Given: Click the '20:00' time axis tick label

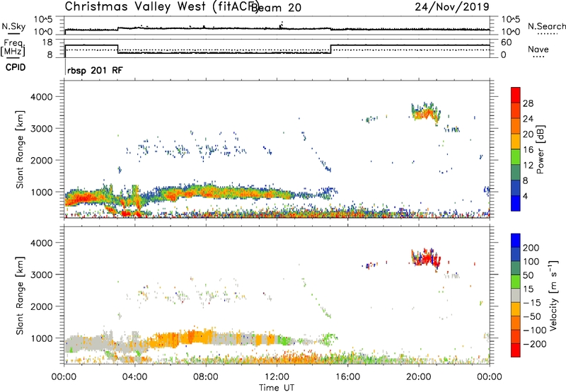Looking at the screenshot, I should (x=418, y=377).
